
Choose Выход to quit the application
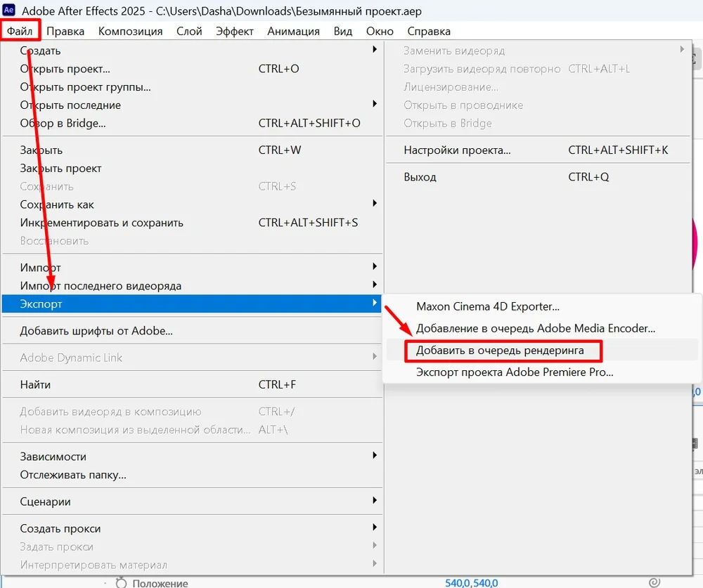(x=420, y=177)
